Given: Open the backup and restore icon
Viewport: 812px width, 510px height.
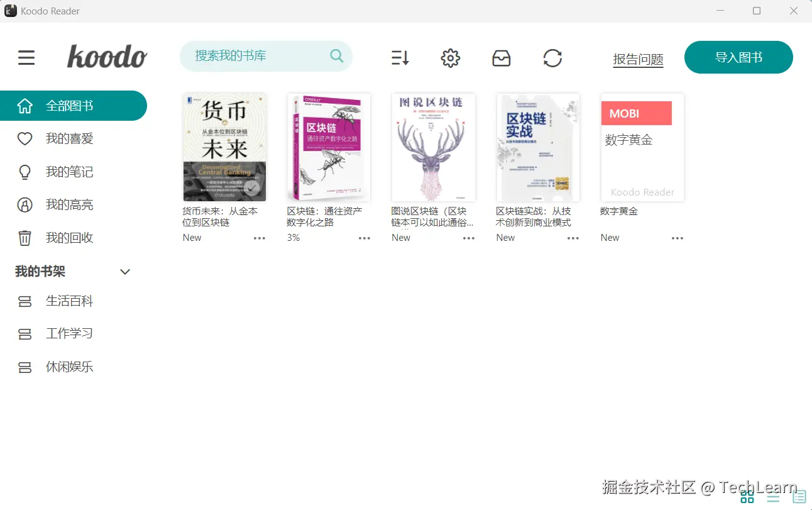Looking at the screenshot, I should (502, 58).
